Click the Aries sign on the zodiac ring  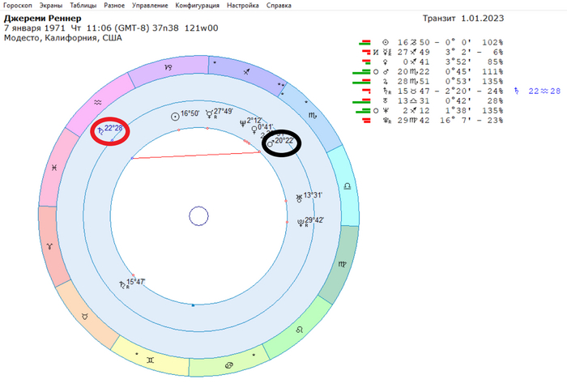click(x=49, y=247)
